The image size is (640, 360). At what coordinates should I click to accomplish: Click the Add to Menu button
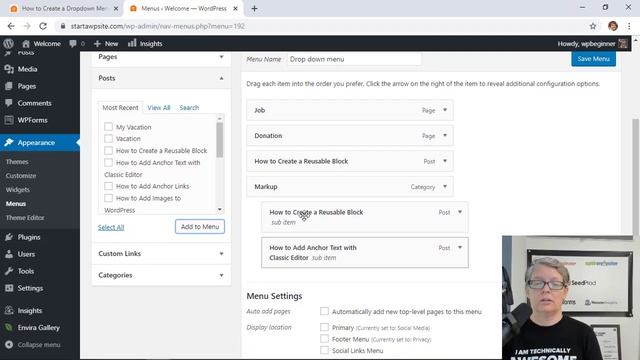click(200, 227)
